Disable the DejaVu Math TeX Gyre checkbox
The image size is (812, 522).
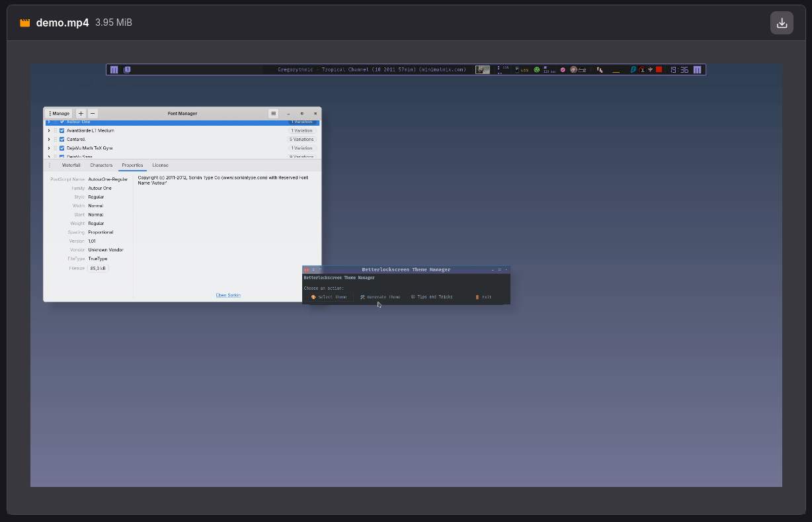62,148
